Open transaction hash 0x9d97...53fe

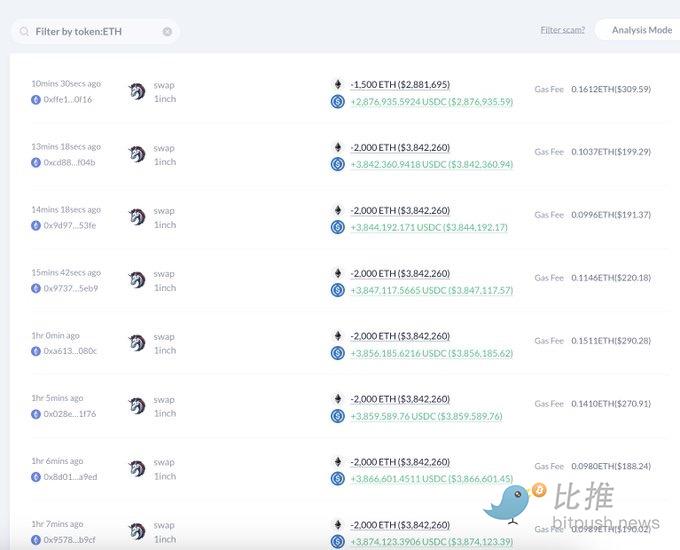coord(69,225)
